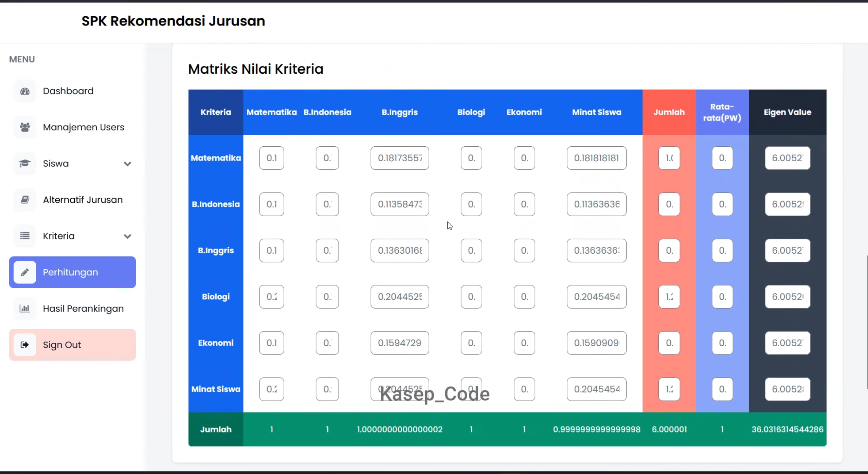Click the Hasil Perankingan chart icon
This screenshot has height=474, width=868.
click(25, 309)
